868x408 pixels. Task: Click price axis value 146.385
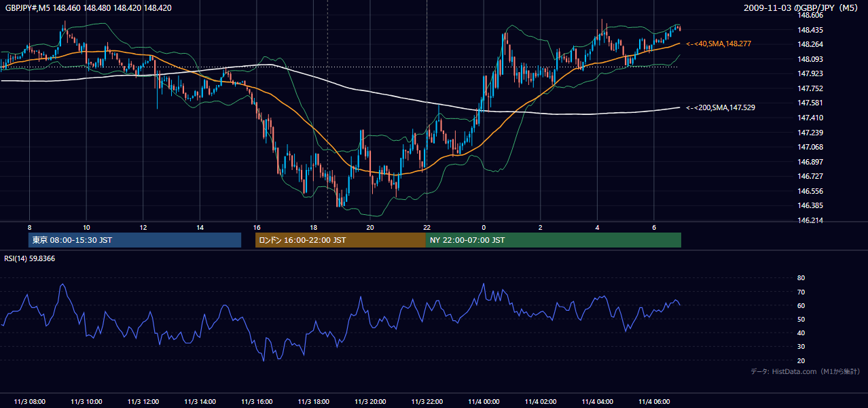[x=810, y=205]
